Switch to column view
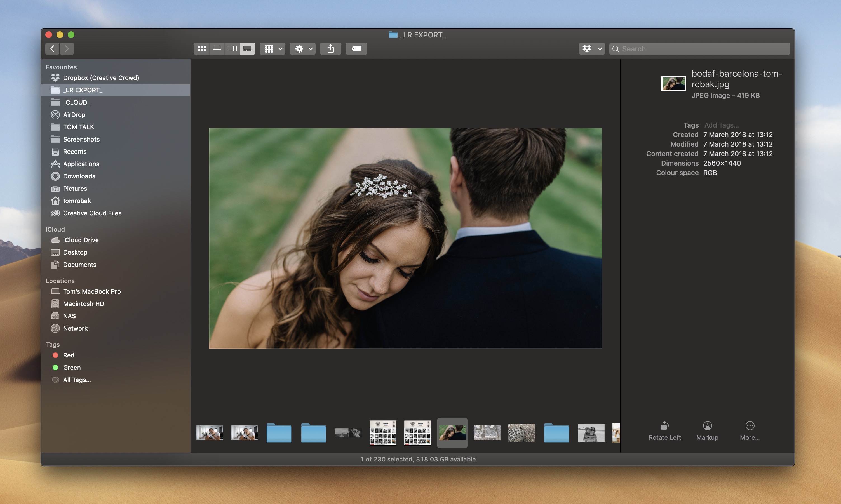Image resolution: width=841 pixels, height=504 pixels. click(x=232, y=49)
